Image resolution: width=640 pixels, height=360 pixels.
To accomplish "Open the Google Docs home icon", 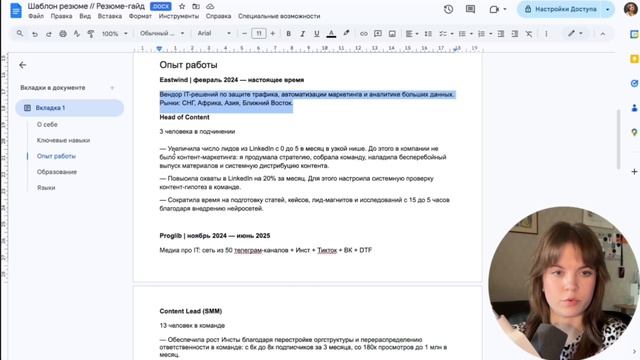I will coord(16,10).
